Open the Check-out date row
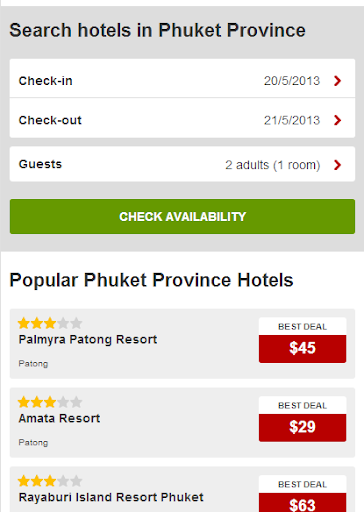Viewport: 364px width, 512px height. pos(182,118)
